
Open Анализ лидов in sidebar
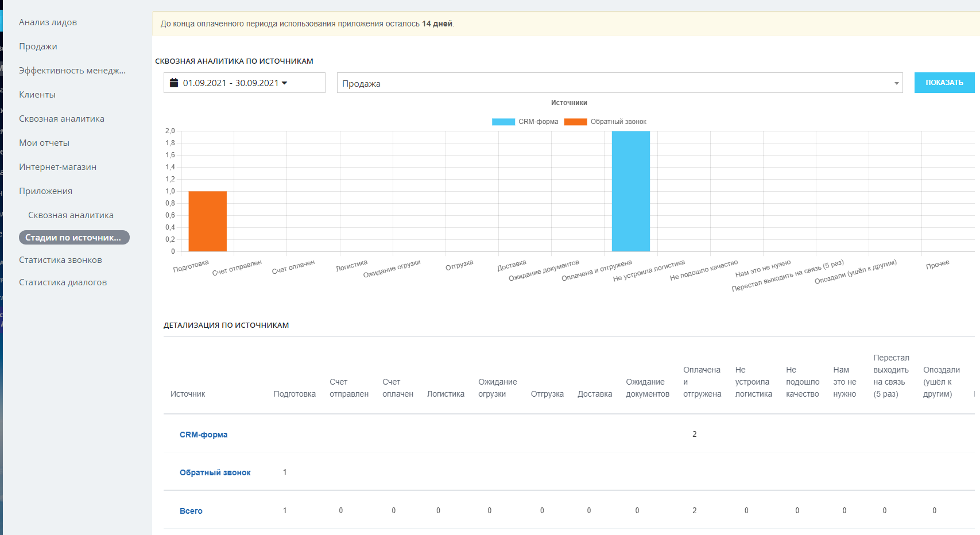[48, 22]
